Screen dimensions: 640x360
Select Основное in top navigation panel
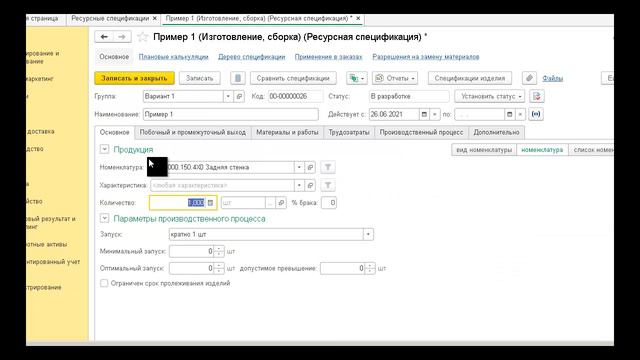coord(114,57)
